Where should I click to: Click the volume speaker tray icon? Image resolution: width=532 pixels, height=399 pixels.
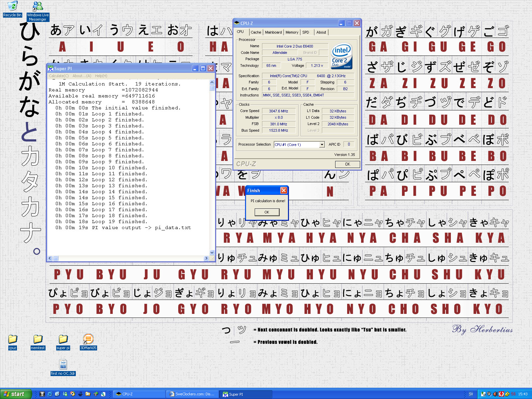pos(495,394)
